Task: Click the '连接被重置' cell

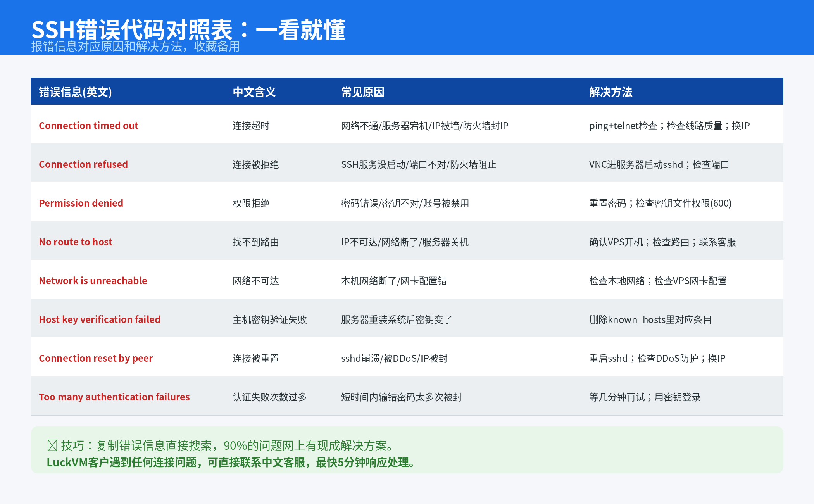Action: click(256, 358)
